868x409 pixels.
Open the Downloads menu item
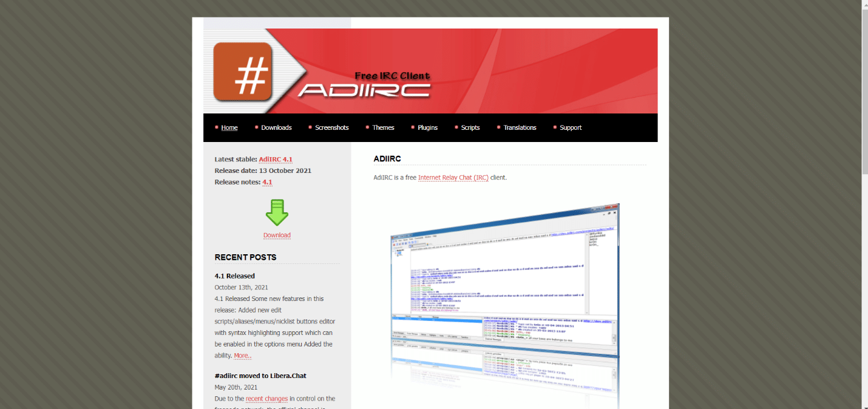click(276, 127)
